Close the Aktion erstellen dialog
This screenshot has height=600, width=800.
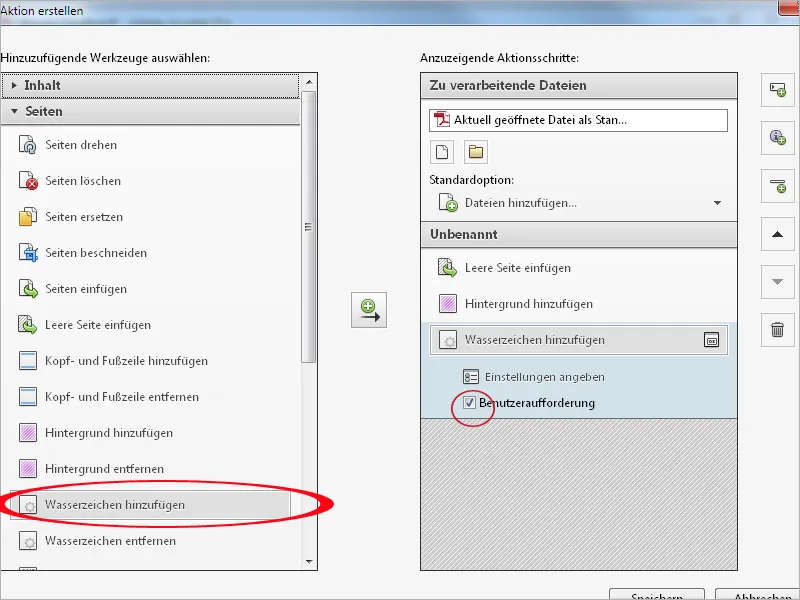click(789, 7)
